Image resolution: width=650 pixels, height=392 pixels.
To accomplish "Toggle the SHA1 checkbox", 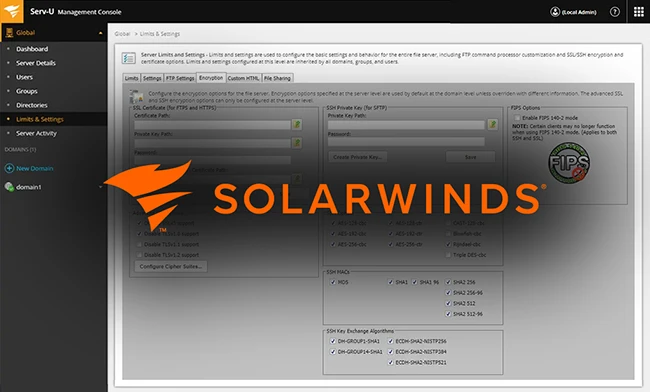I will 390,282.
